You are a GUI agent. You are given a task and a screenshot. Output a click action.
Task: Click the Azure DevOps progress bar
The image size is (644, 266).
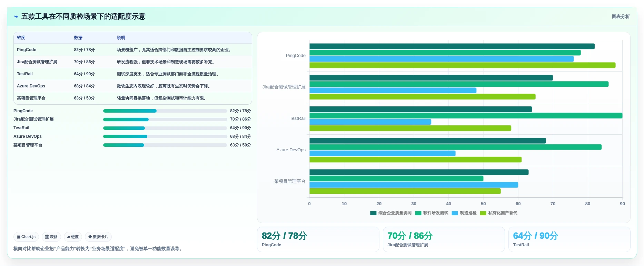pos(165,136)
